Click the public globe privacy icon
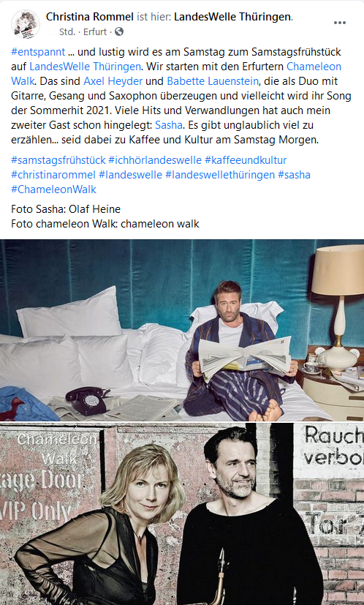The image size is (364, 605). (119, 31)
